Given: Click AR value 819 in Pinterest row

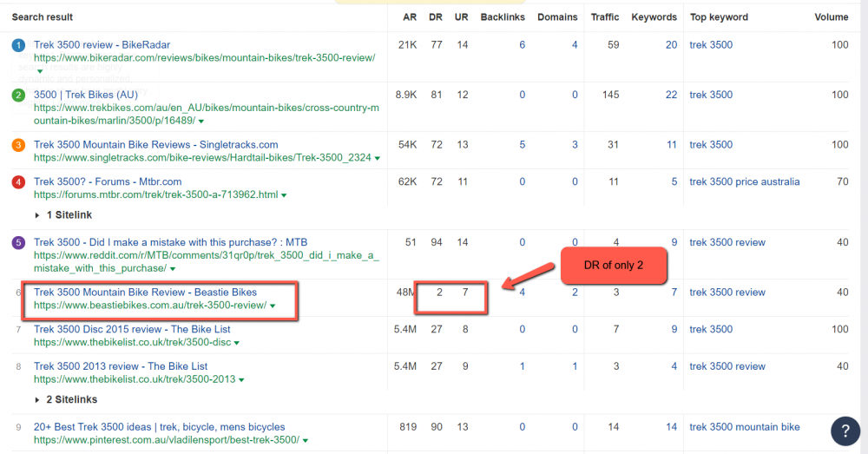Looking at the screenshot, I should 408,427.
